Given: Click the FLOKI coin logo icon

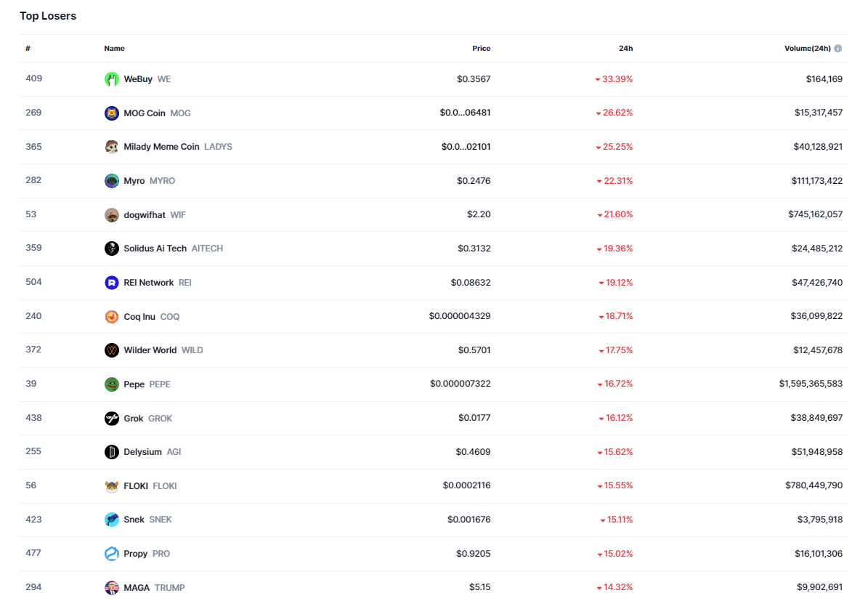Looking at the screenshot, I should point(111,486).
